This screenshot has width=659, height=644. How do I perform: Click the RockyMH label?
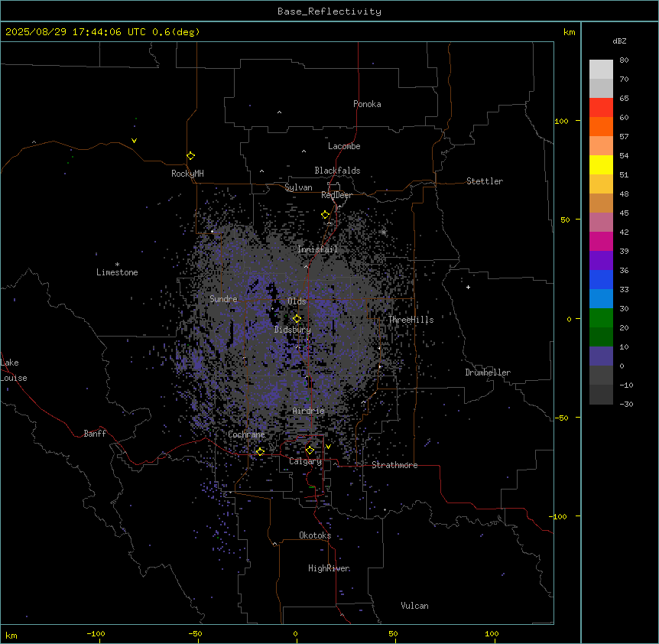click(x=187, y=173)
